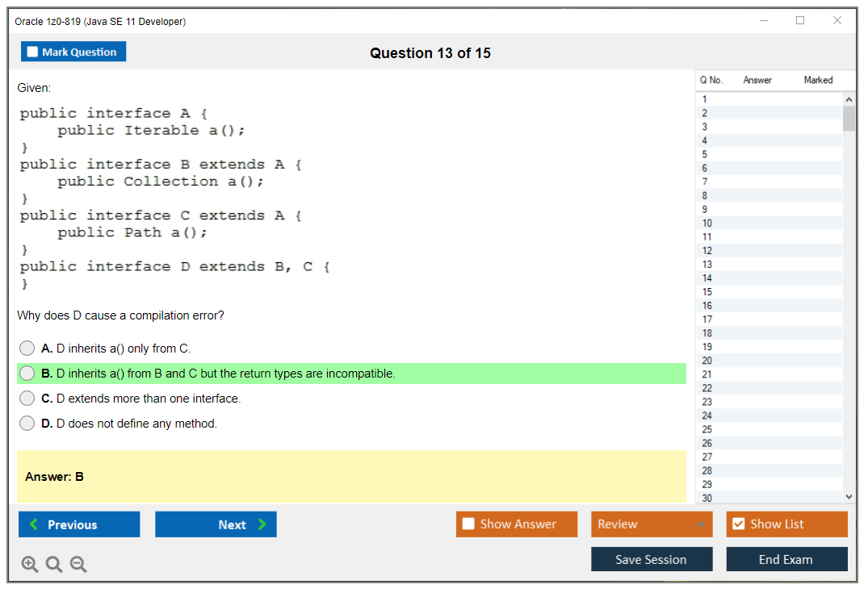Click the reset zoom magnifier icon

pos(54,565)
